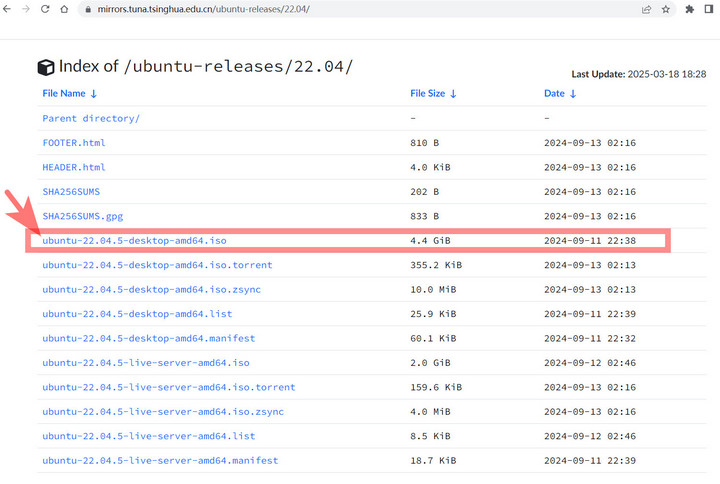Download ubuntu-22.04.5-desktop-amd64.iso

[135, 241]
